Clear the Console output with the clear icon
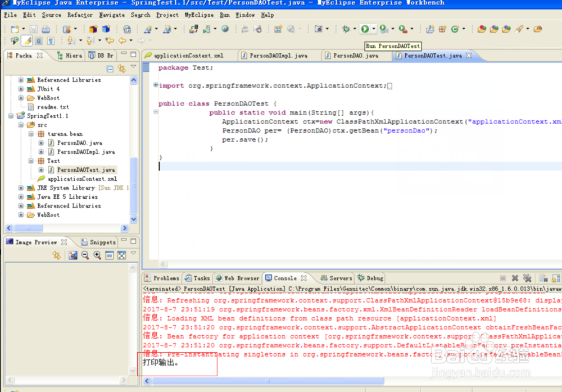Screen dimensions: 562x392 542,277
